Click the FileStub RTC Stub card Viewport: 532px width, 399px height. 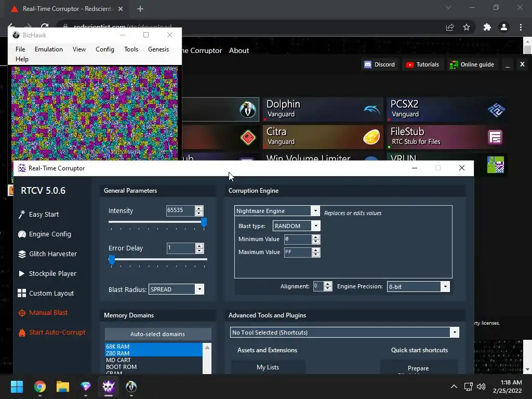coord(447,137)
